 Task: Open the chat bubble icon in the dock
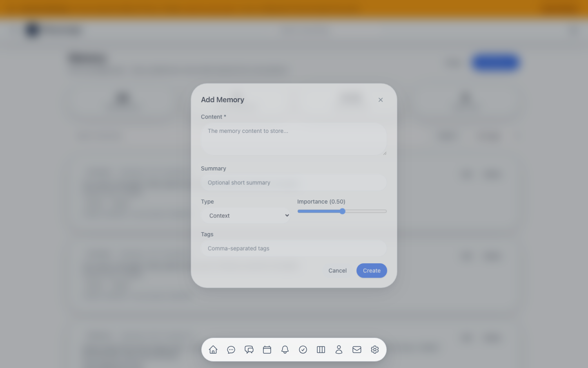coord(231,350)
